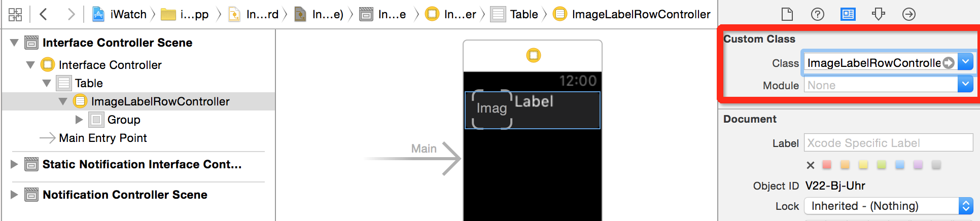Image resolution: width=980 pixels, height=221 pixels.
Task: Open the Class combo box dropdown
Action: (965, 62)
